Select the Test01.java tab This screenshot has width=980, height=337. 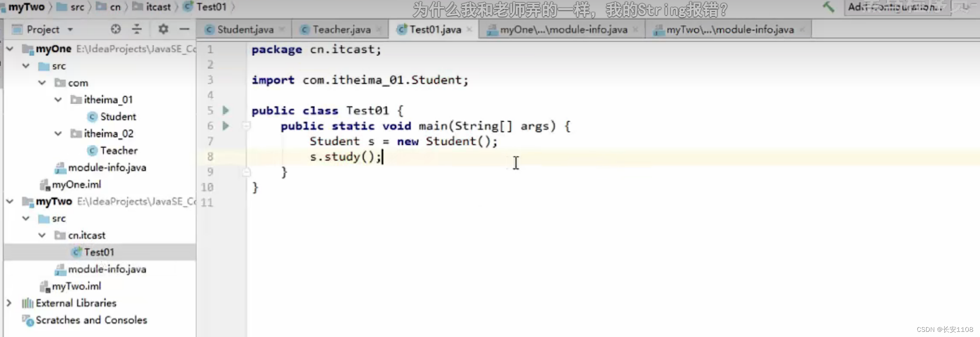coord(435,29)
